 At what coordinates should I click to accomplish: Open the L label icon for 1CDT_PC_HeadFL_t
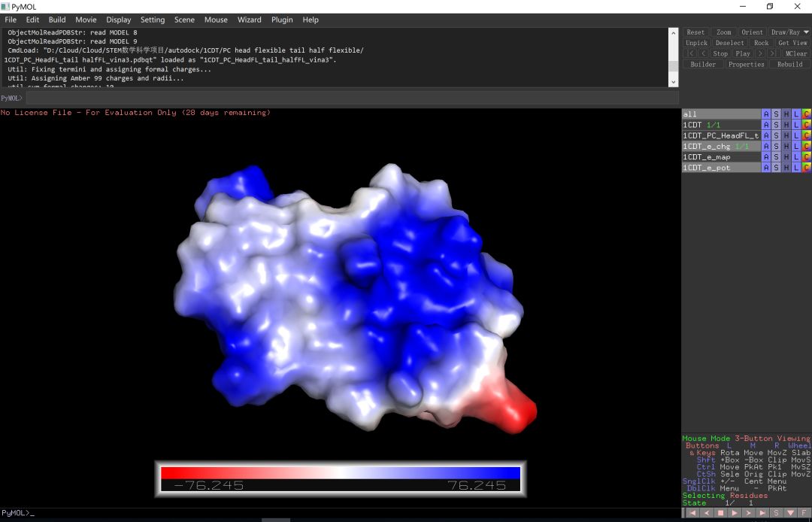(x=796, y=135)
